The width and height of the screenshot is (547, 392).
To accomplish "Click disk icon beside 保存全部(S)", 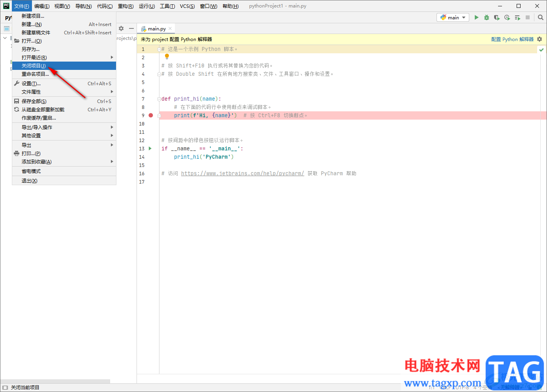I will [17, 101].
